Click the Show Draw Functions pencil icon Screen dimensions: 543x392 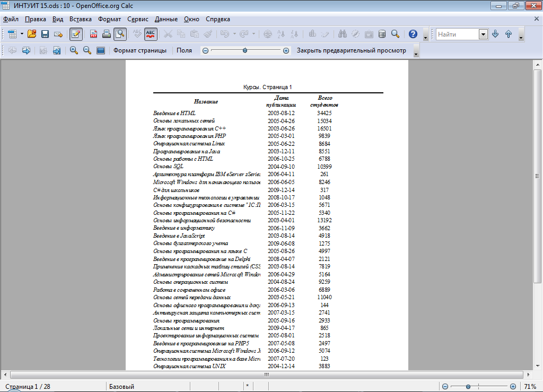pos(325,34)
